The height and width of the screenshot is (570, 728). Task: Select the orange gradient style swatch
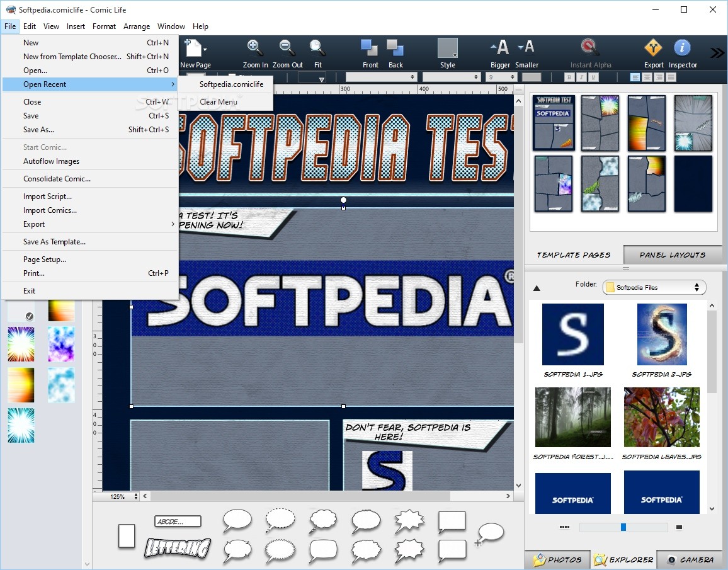[21, 385]
